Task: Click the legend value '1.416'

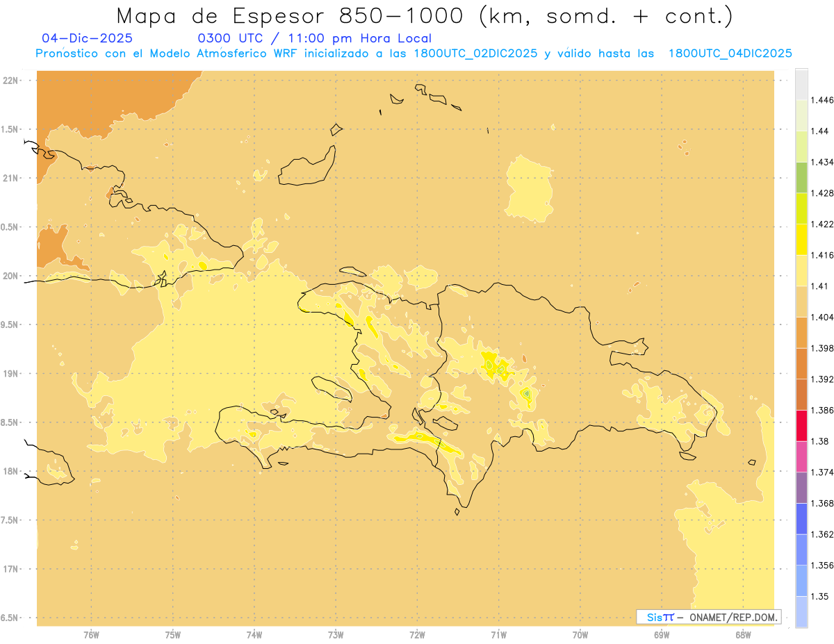Action: [x=821, y=256]
